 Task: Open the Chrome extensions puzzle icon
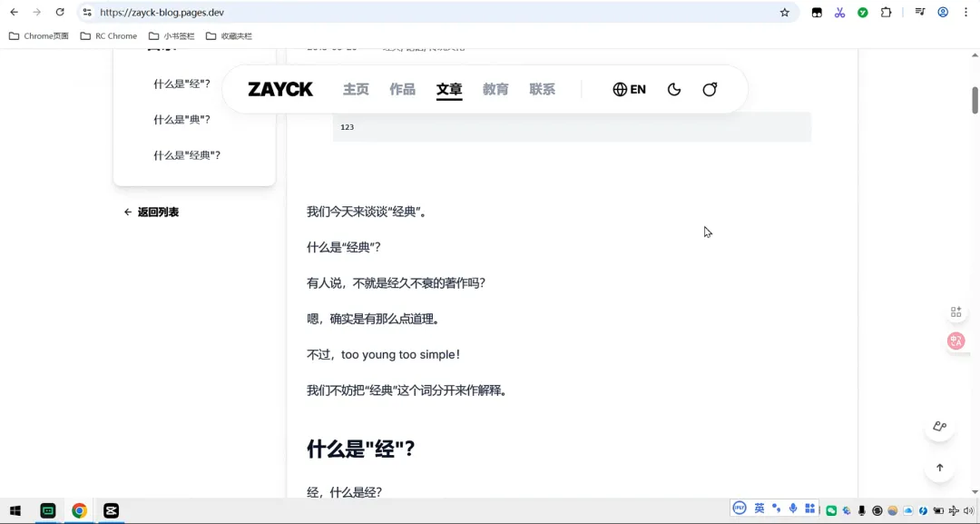(887, 13)
